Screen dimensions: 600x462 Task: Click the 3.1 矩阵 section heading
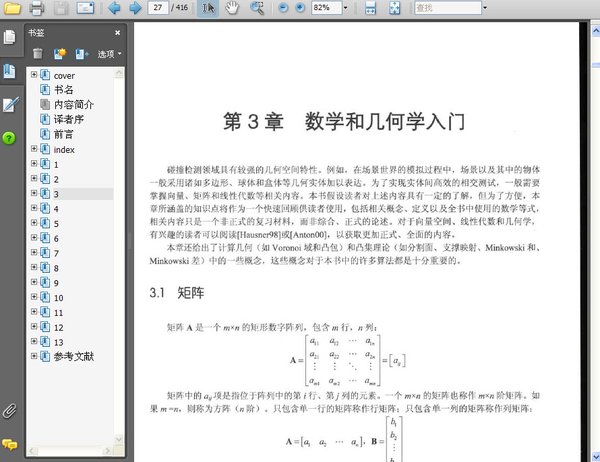(x=176, y=293)
